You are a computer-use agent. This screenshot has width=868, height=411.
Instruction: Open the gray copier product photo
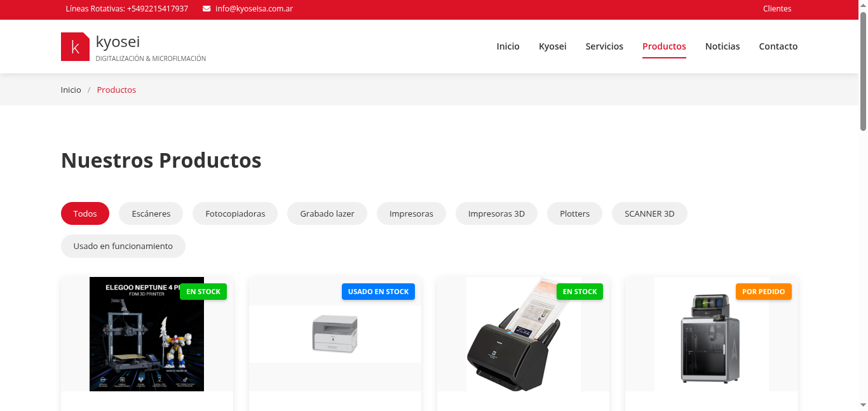point(334,334)
